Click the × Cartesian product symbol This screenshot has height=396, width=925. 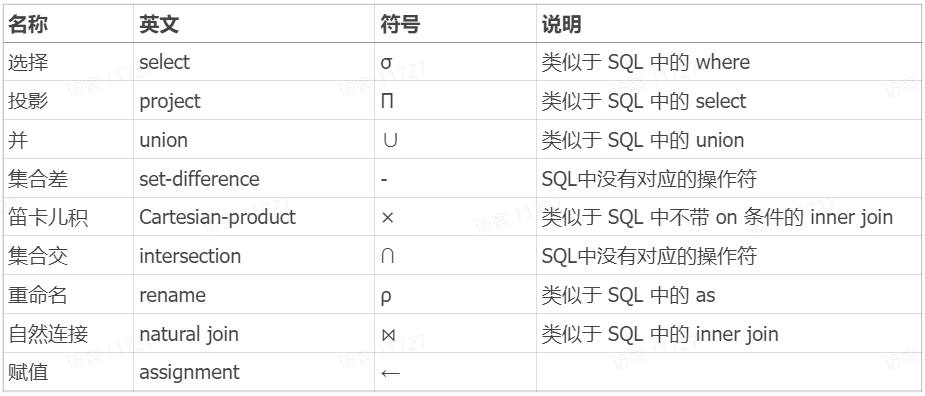click(388, 218)
